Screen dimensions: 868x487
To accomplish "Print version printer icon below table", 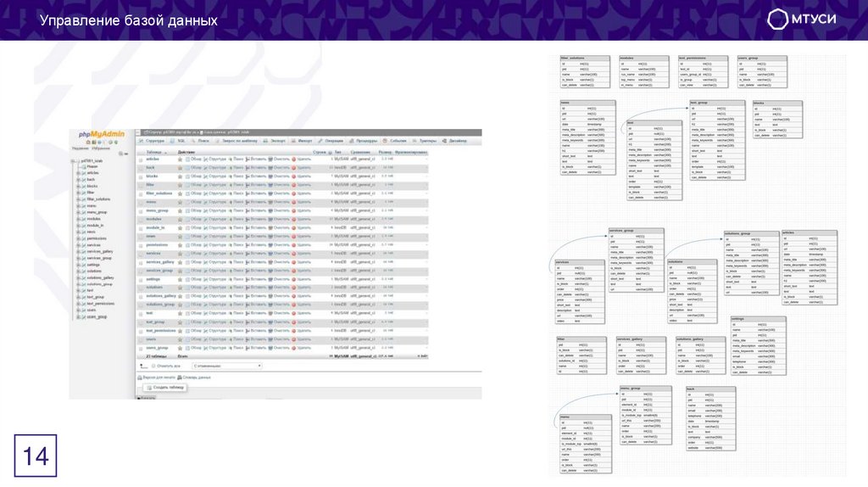I will [140, 378].
